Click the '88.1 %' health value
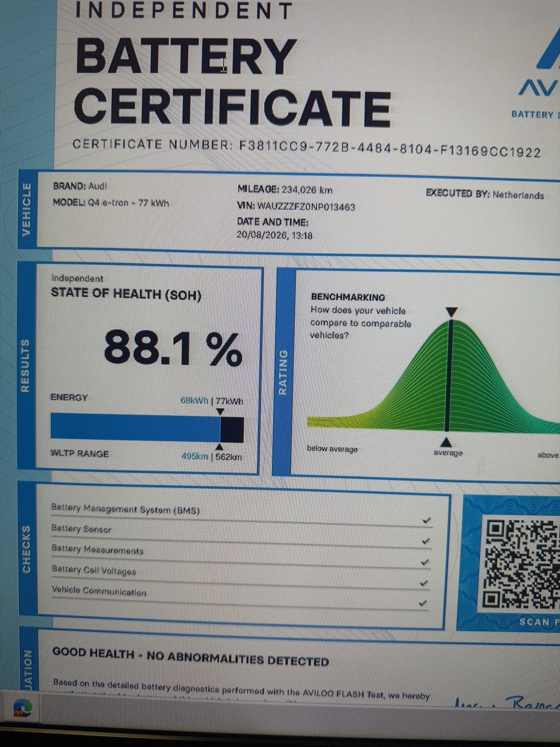 tap(173, 349)
